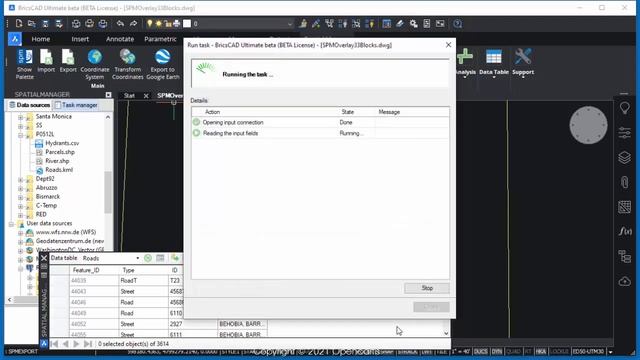Switch to the Home ribbon tab
The width and height of the screenshot is (640, 360).
tap(41, 39)
